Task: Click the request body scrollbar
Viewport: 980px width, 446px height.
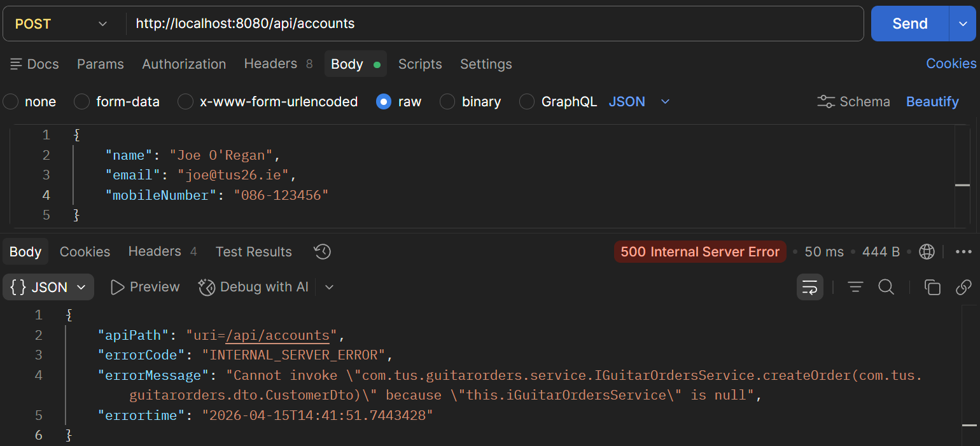Action: pos(963,175)
